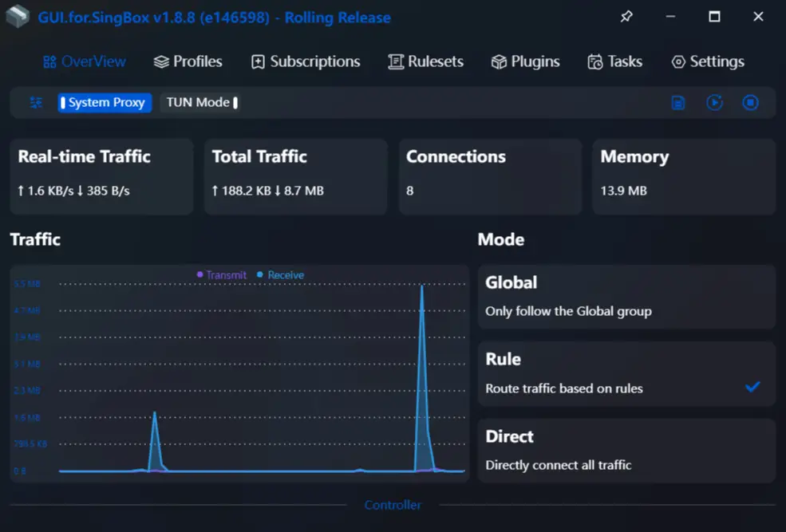786x532 pixels.
Task: Go to the Subscriptions tab
Action: pos(306,61)
